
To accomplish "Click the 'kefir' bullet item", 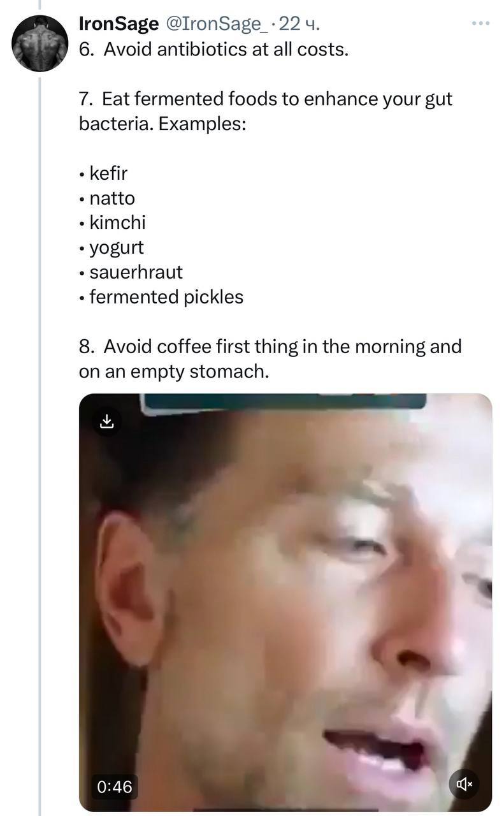I will click(x=108, y=173).
